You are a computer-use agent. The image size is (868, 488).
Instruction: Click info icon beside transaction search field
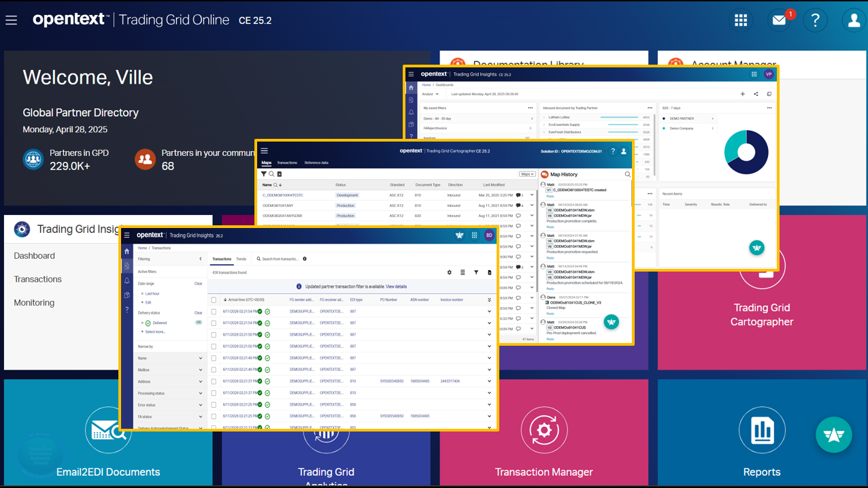pyautogui.click(x=305, y=259)
